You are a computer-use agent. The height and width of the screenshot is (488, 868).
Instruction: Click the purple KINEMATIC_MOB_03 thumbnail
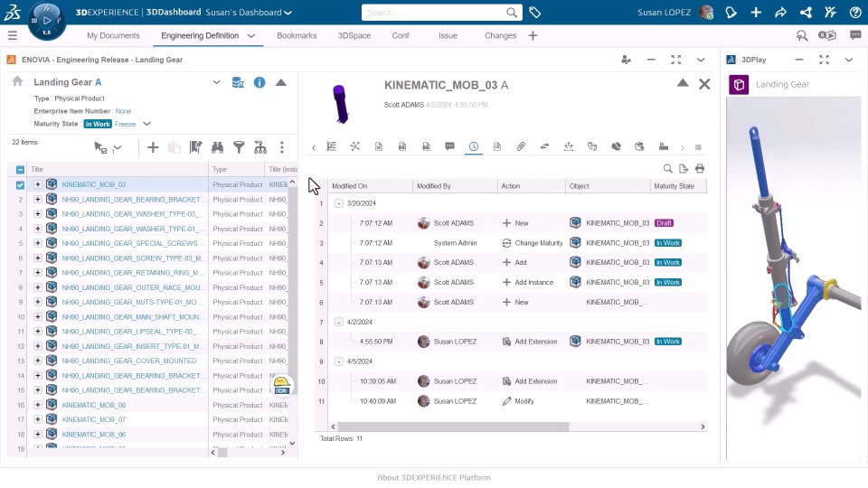point(340,103)
